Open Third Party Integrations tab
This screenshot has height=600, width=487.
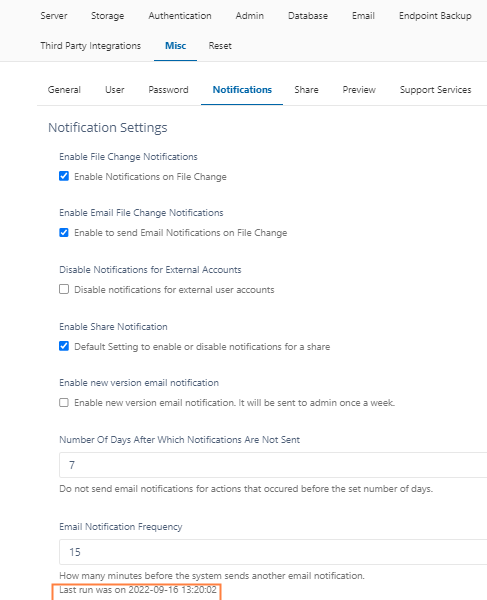91,46
